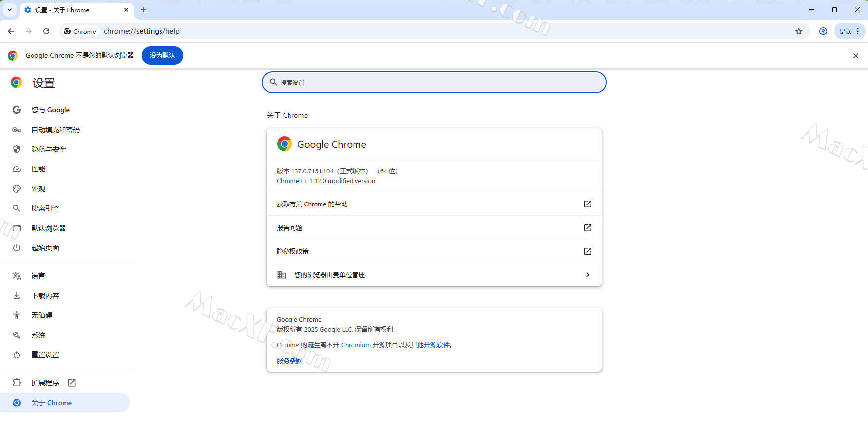Click the 无障碍 accessibility icon
The width and height of the screenshot is (868, 441).
pos(17,315)
